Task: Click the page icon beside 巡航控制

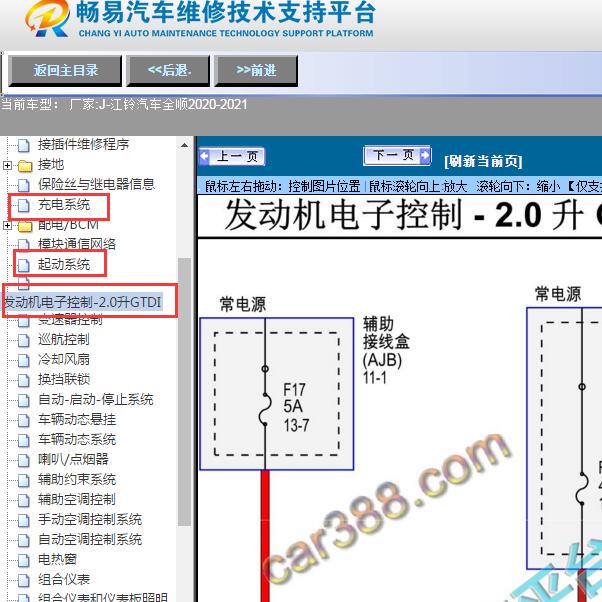Action: pyautogui.click(x=24, y=340)
